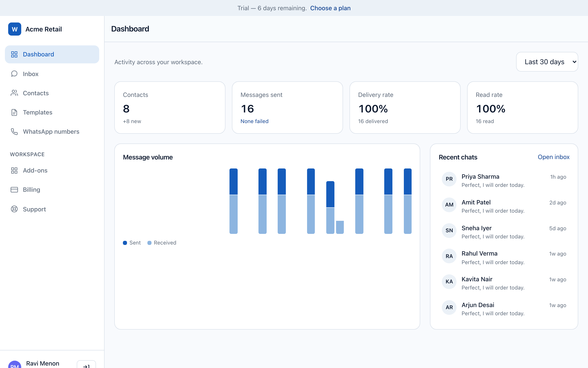
Task: Click the Received legend color dot
Action: [x=149, y=243]
